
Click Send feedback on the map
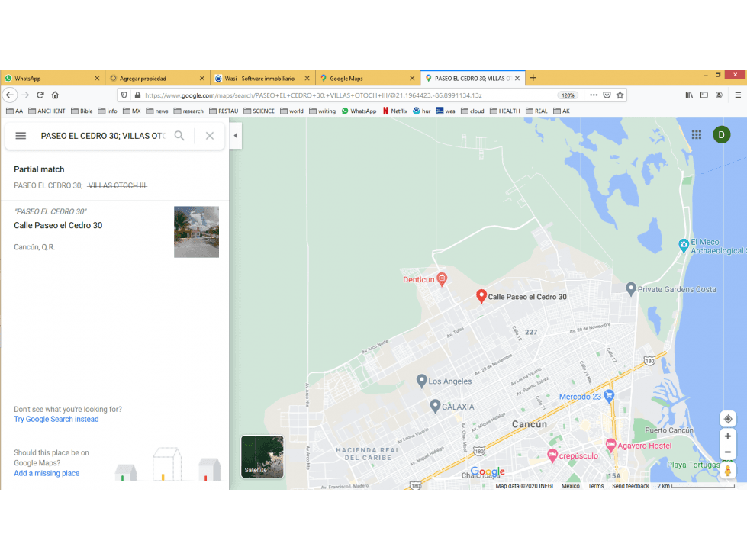630,486
